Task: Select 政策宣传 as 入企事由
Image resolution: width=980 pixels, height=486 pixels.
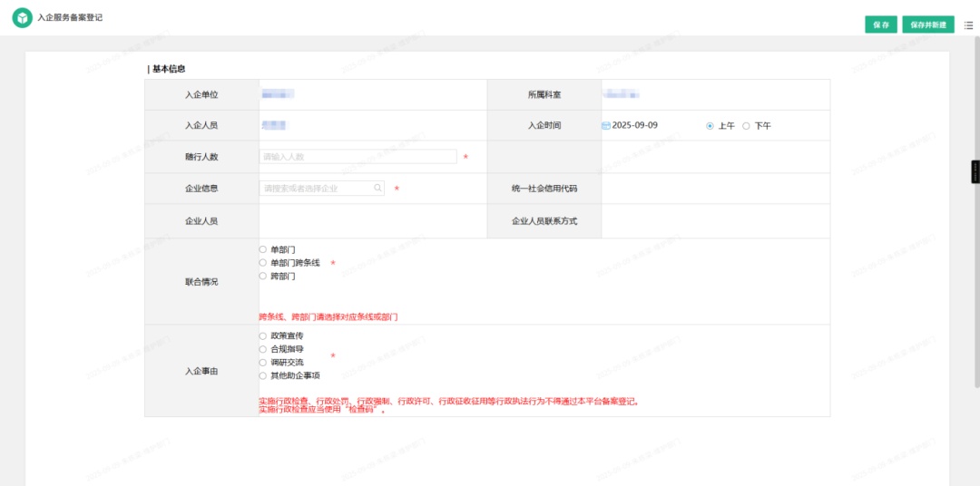Action: click(x=263, y=335)
